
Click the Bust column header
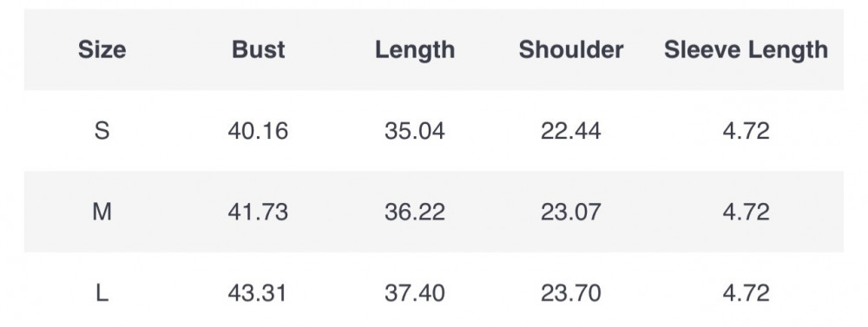click(258, 49)
